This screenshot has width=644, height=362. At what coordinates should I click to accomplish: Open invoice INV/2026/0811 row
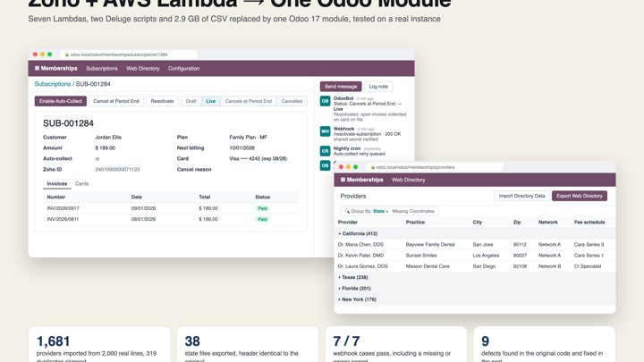coord(171,219)
